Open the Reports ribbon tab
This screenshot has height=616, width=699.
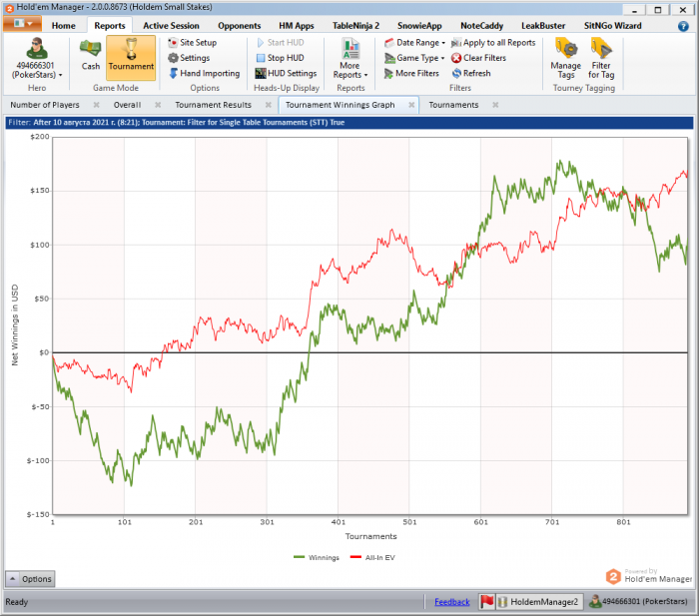click(x=110, y=26)
